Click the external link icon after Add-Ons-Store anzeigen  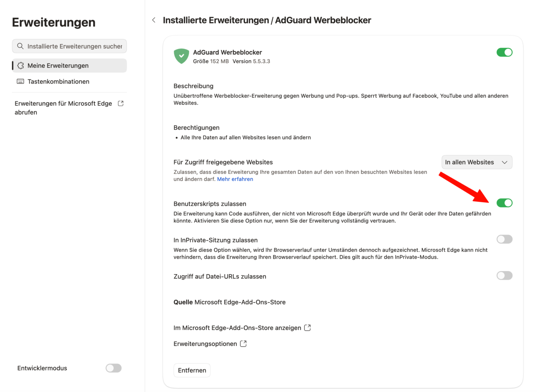[x=308, y=328]
